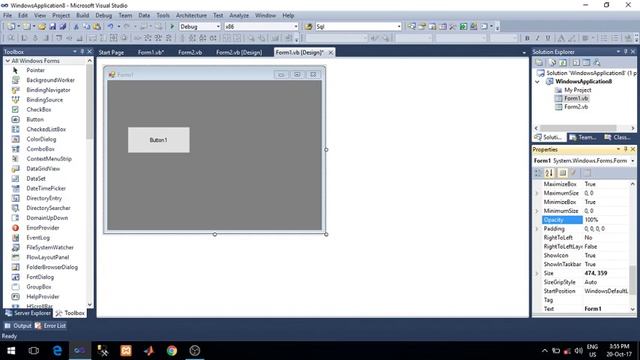Viewport: 640px width, 360px height.
Task: Click the Open File folder icon
Action: (42, 27)
